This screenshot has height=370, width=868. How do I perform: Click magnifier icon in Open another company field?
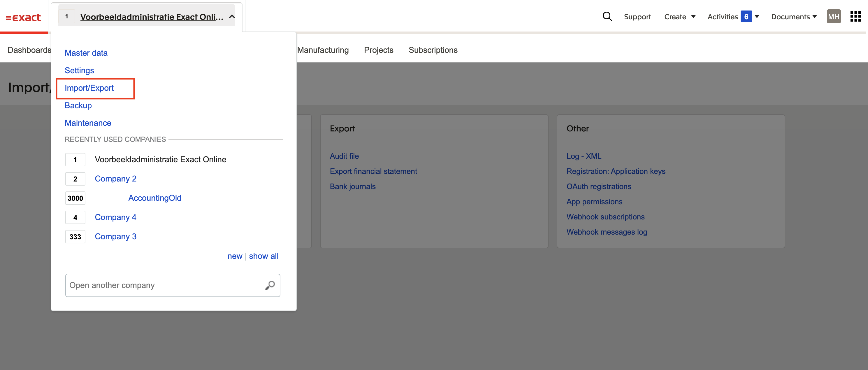tap(270, 285)
